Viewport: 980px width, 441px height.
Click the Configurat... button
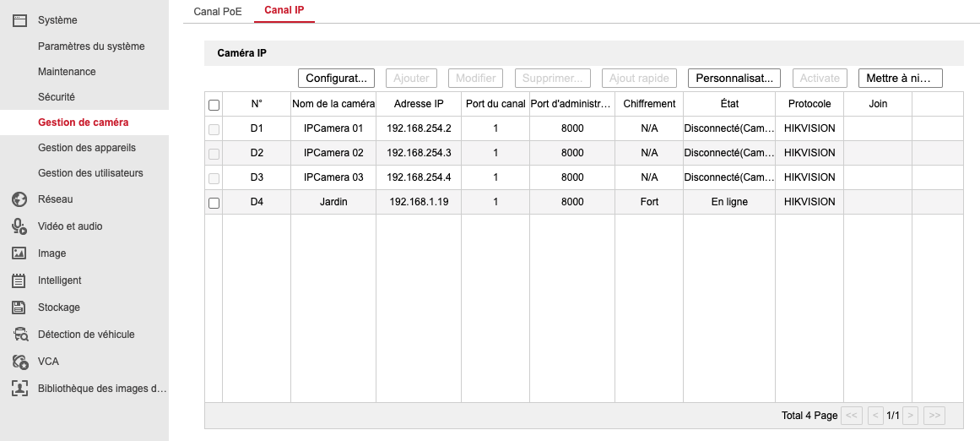[x=335, y=78]
